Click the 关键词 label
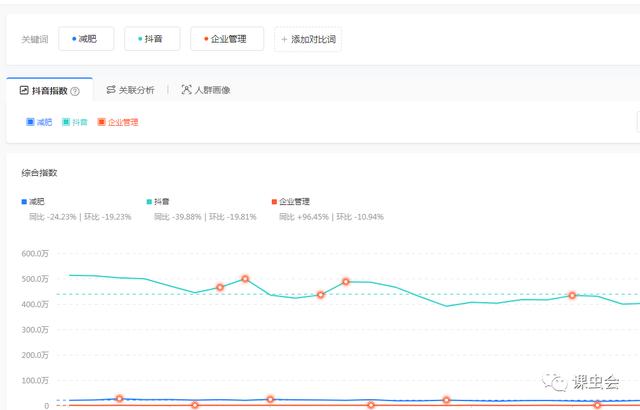This screenshot has height=410, width=640. pos(35,40)
